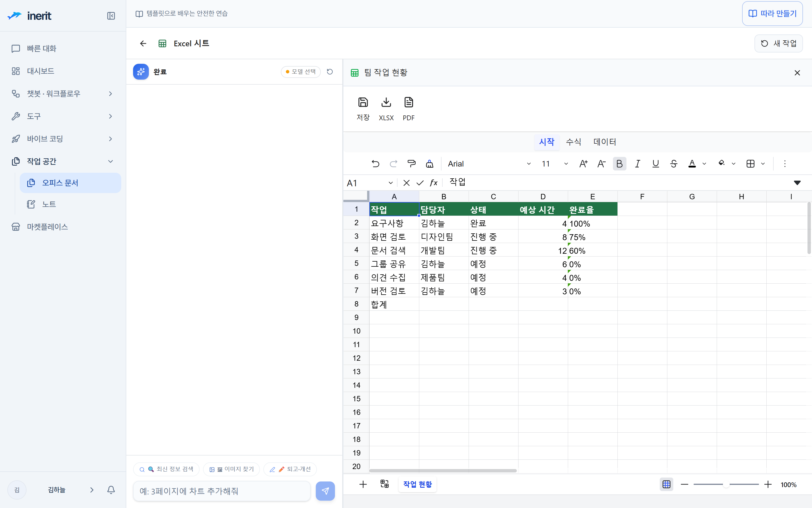Screen dimensions: 812x508
Task: Undo the last edit
Action: [x=376, y=164]
